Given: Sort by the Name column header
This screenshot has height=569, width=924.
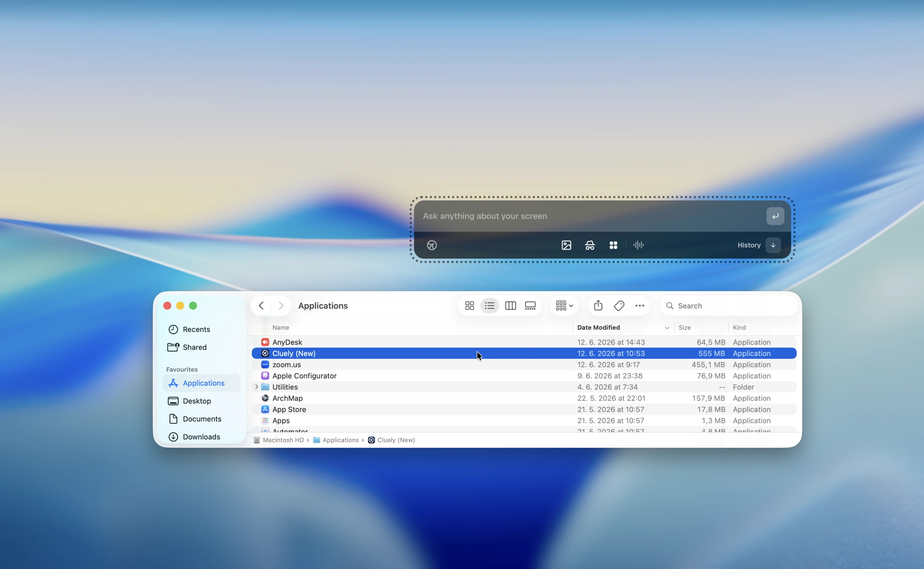Looking at the screenshot, I should [x=281, y=327].
